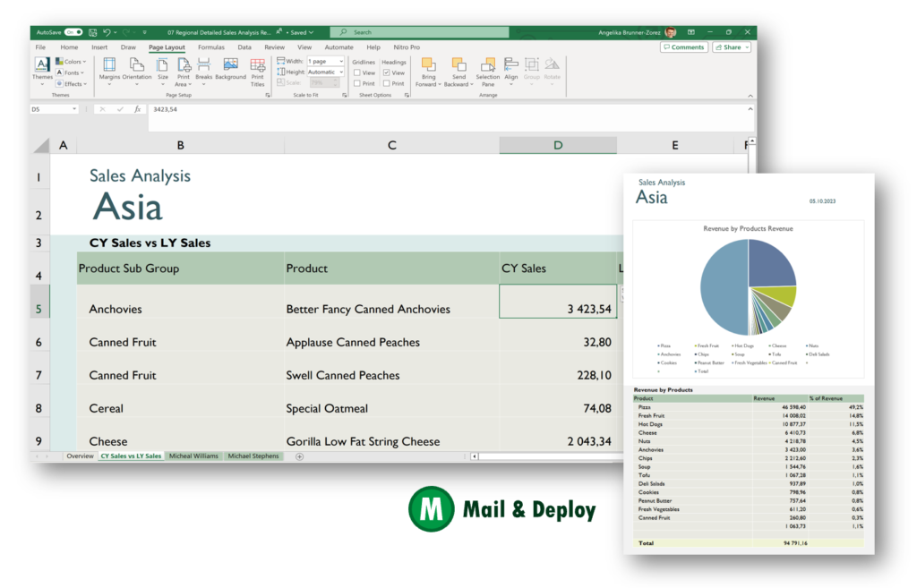
Task: Open the Width dropdown showing 1 page
Action: (326, 62)
